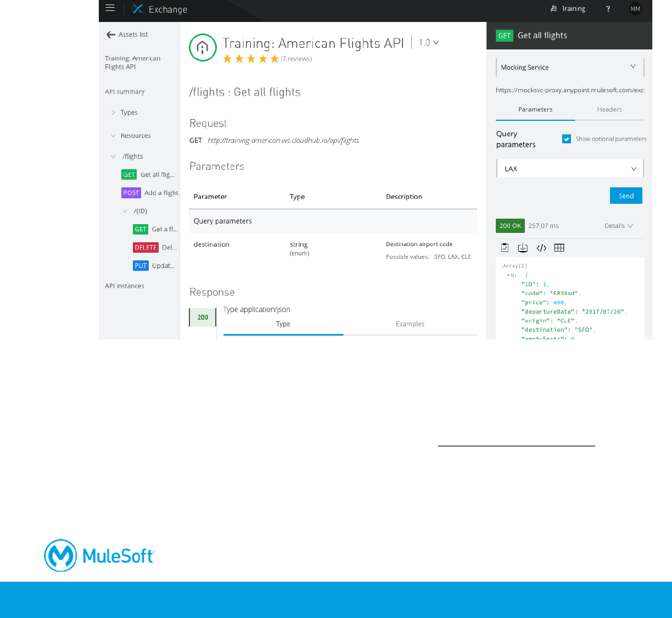
Task: Toggle Show optional parameters checkbox
Action: point(567,139)
